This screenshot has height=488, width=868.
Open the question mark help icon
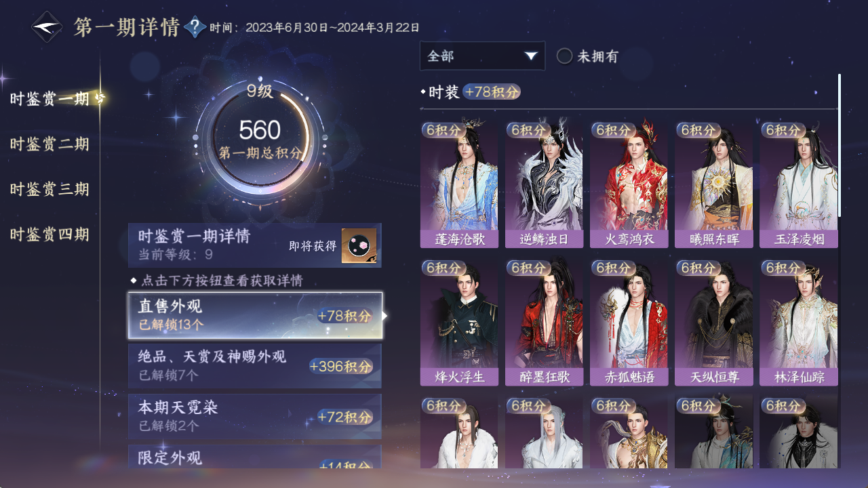point(195,27)
